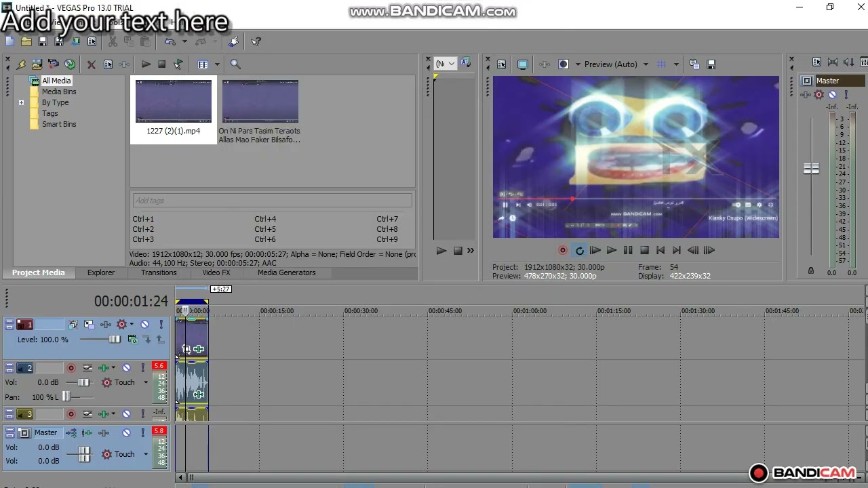Select Smart Bins folder
The width and height of the screenshot is (868, 488).
(59, 124)
